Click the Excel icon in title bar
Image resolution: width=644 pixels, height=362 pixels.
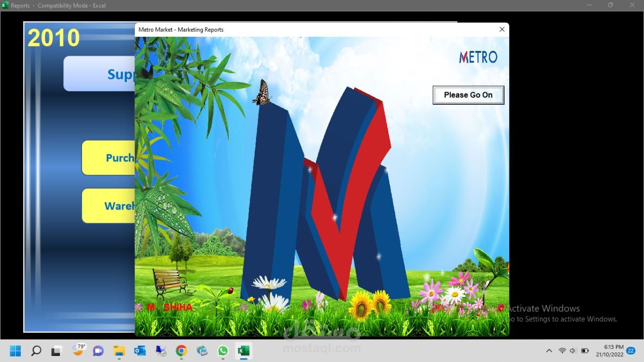[x=5, y=5]
